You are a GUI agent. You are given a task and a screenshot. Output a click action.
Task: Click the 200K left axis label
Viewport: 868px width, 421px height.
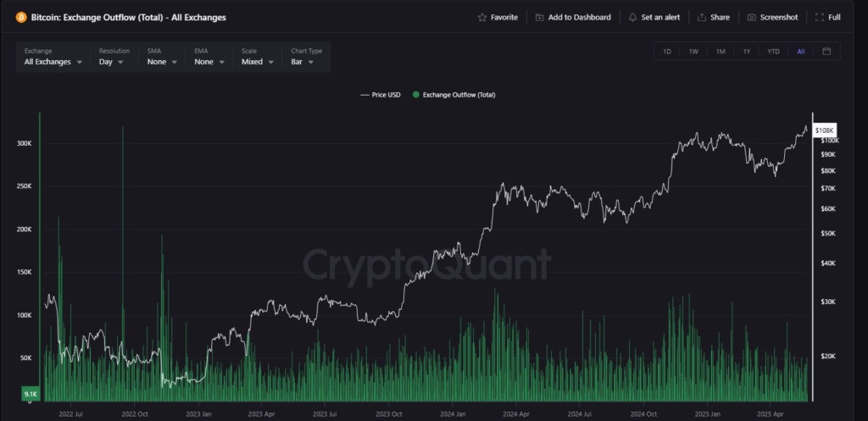click(25, 229)
